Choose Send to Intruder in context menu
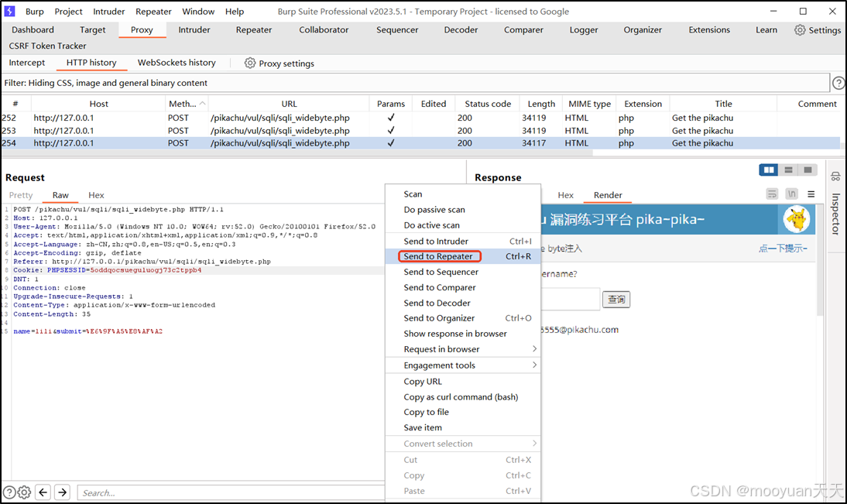Viewport: 847px width, 504px height. pos(463,241)
